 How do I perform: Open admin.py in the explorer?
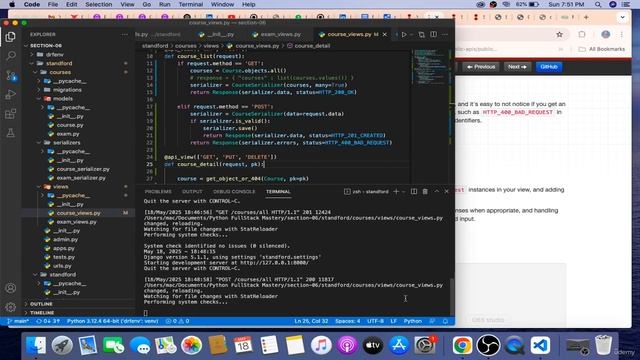click(65, 240)
